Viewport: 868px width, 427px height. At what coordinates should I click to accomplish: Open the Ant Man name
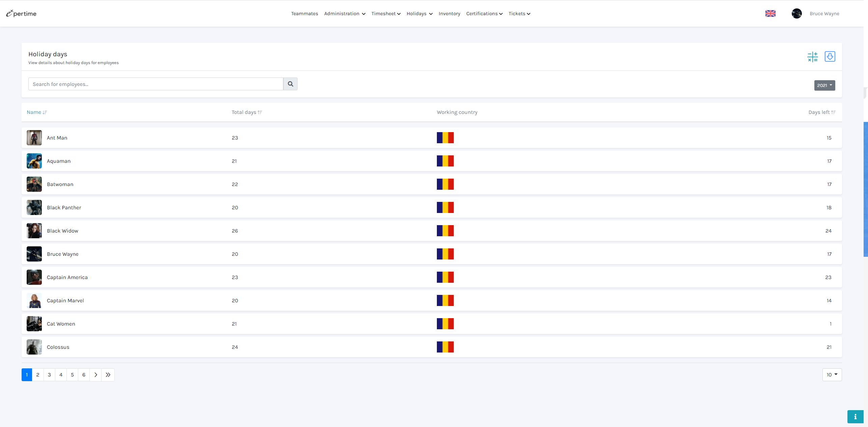pos(57,138)
